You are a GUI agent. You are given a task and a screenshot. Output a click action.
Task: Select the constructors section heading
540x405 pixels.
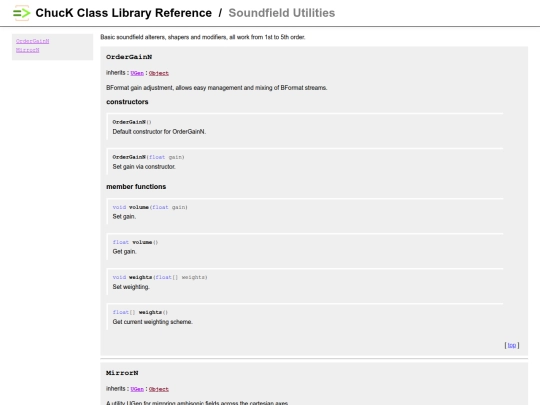pos(127,102)
